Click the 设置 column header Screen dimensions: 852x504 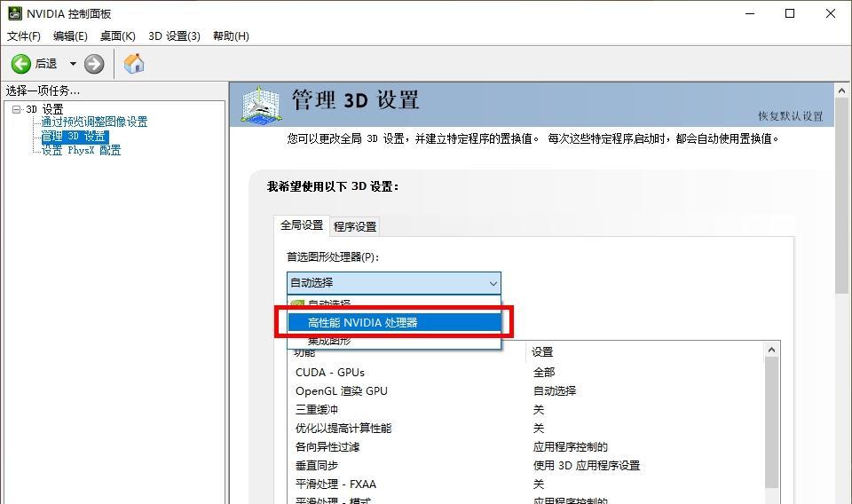point(644,352)
